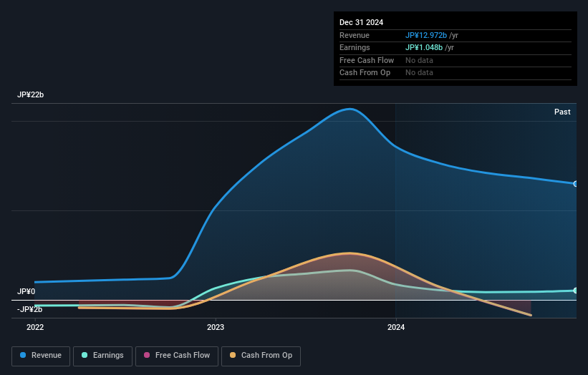Click No data beside Cash From Op
The width and height of the screenshot is (588, 375).
click(x=419, y=73)
